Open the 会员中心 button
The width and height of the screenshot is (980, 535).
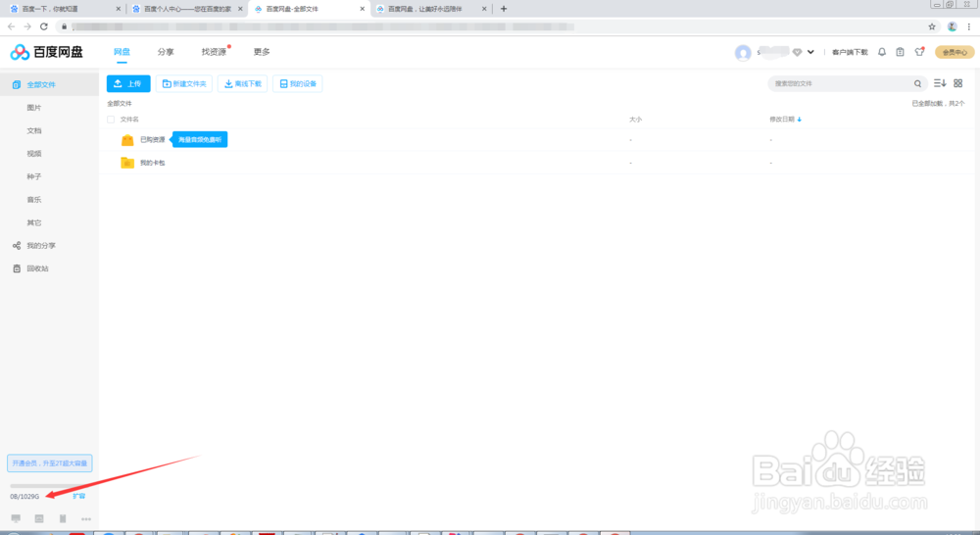(955, 53)
